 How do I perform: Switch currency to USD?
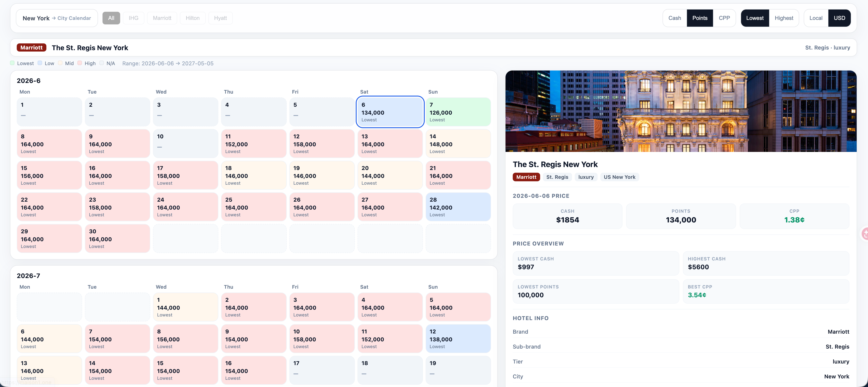(839, 18)
